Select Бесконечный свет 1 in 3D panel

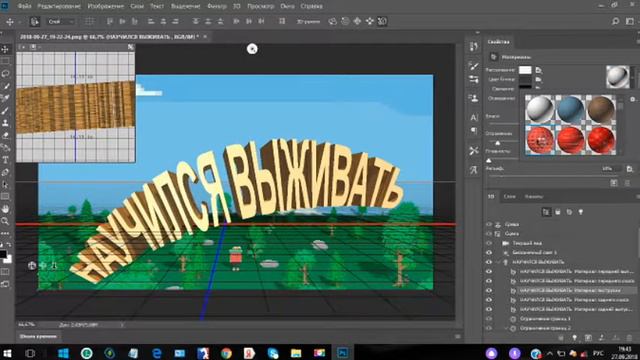534,252
